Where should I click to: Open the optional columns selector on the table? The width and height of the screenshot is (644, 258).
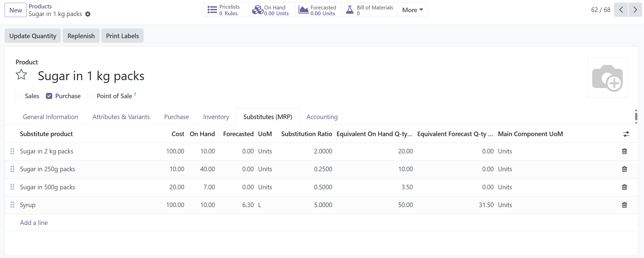(626, 134)
